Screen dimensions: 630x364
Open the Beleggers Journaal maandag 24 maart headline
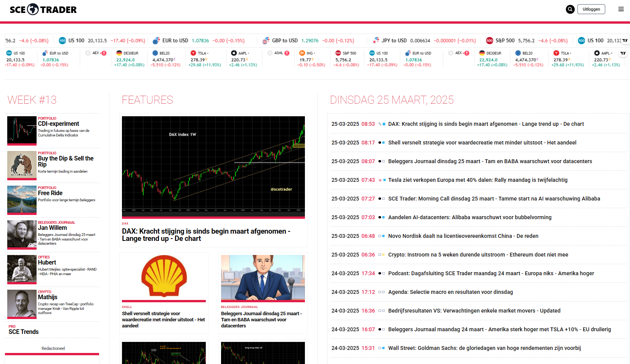tap(500, 329)
